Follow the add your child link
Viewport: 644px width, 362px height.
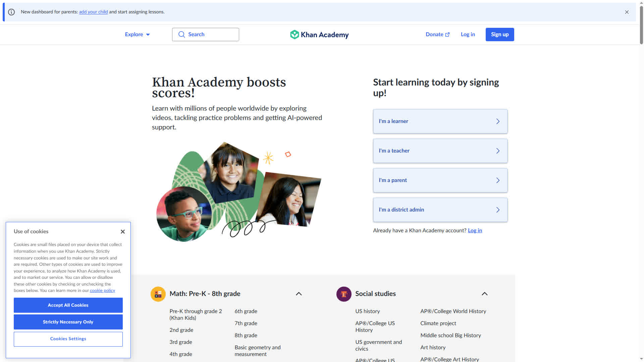pyautogui.click(x=93, y=12)
